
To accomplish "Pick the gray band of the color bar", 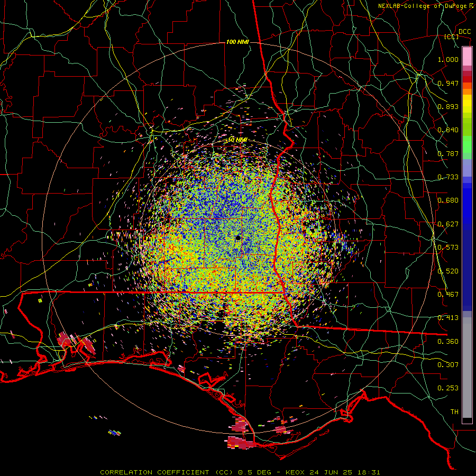I will point(467,368).
